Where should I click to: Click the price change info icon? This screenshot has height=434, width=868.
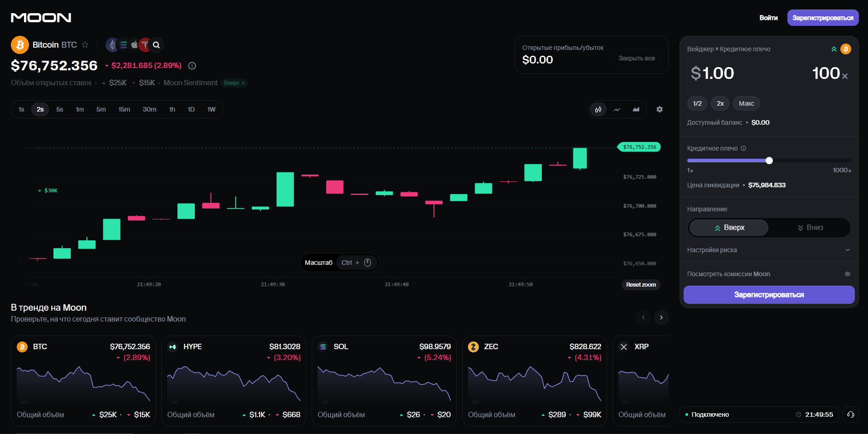(192, 66)
